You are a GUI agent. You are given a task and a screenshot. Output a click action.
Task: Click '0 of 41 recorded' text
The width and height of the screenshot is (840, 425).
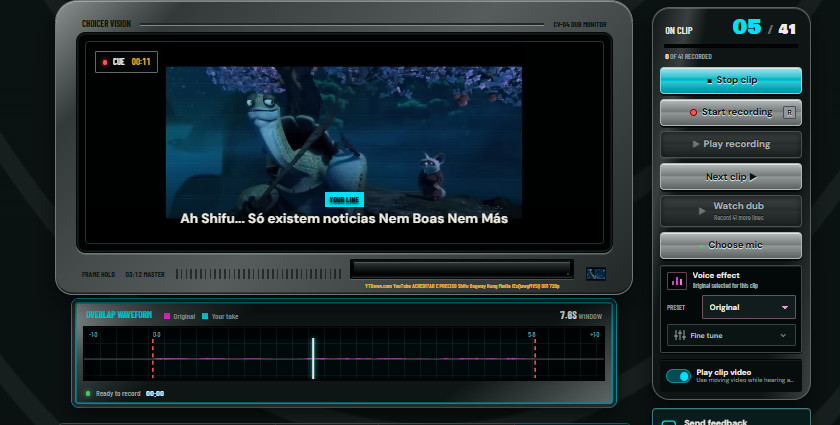pos(688,56)
